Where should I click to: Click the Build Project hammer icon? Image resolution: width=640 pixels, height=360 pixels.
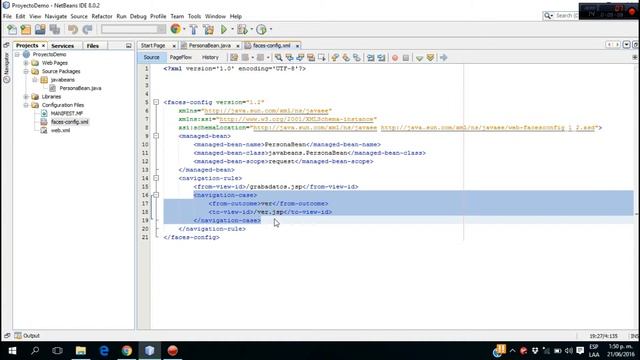[x=194, y=29]
